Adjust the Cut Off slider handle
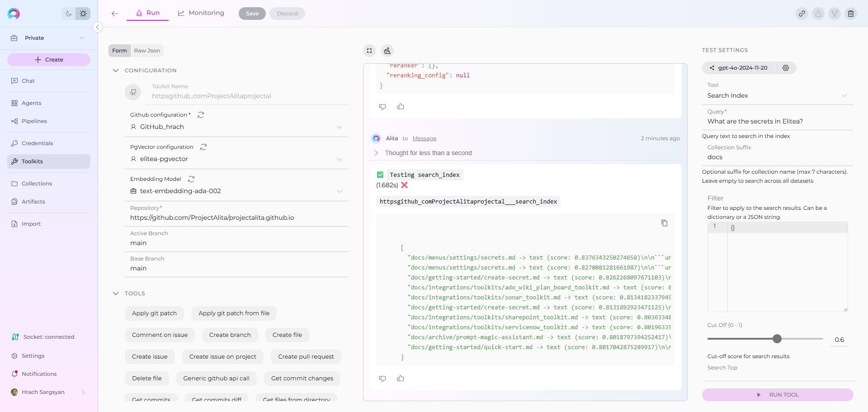The width and height of the screenshot is (868, 412). click(777, 339)
